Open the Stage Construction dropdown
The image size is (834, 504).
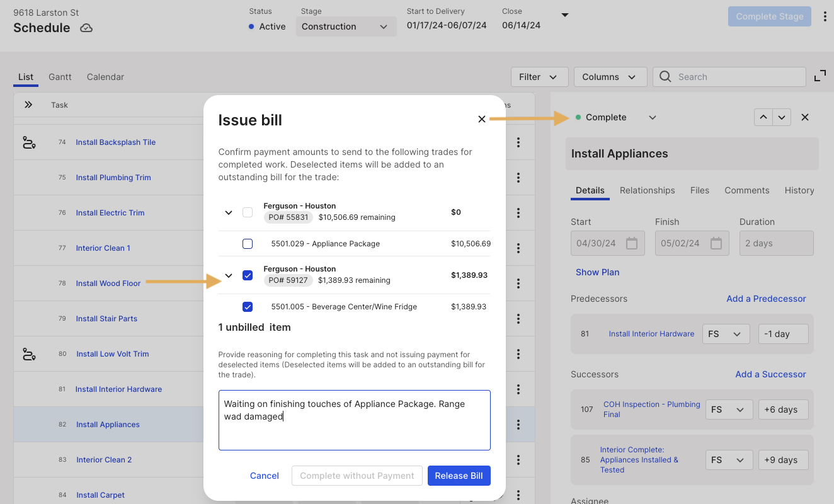click(x=346, y=26)
